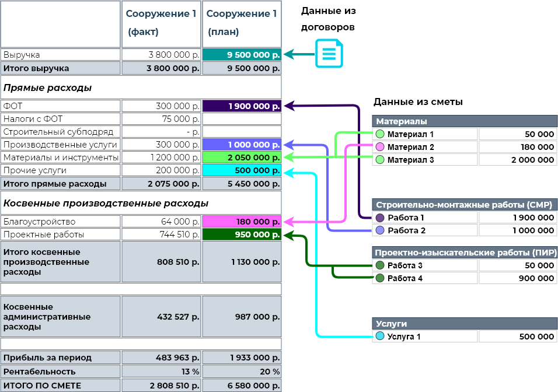This screenshot has height=392, width=558.
Task: Click the Прямые расходы section heading
Action: click(x=141, y=87)
